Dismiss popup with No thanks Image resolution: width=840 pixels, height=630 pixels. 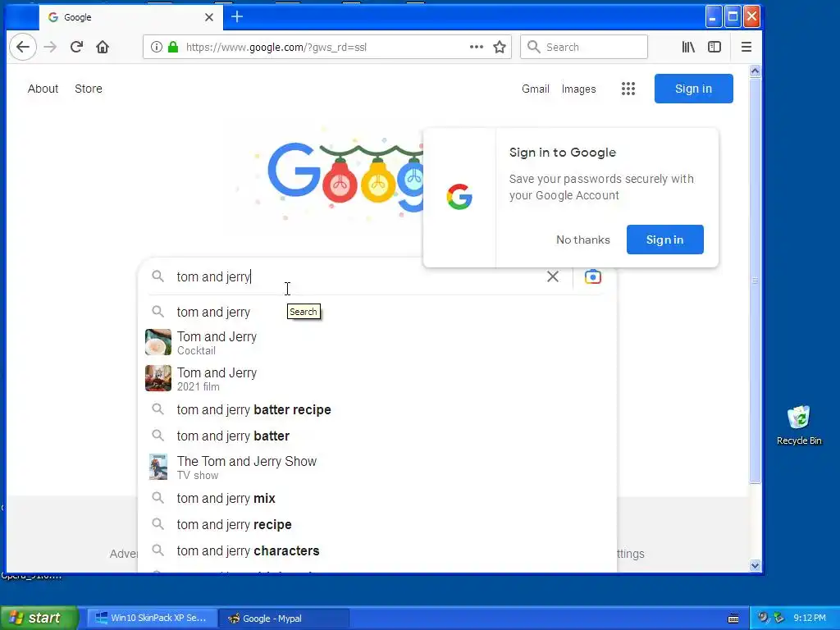583,240
